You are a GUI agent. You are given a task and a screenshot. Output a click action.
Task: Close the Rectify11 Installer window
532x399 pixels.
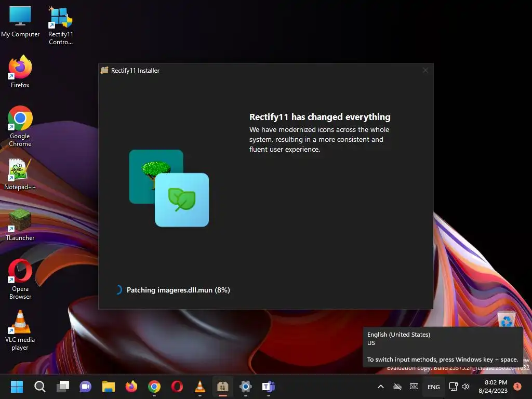[x=425, y=70]
